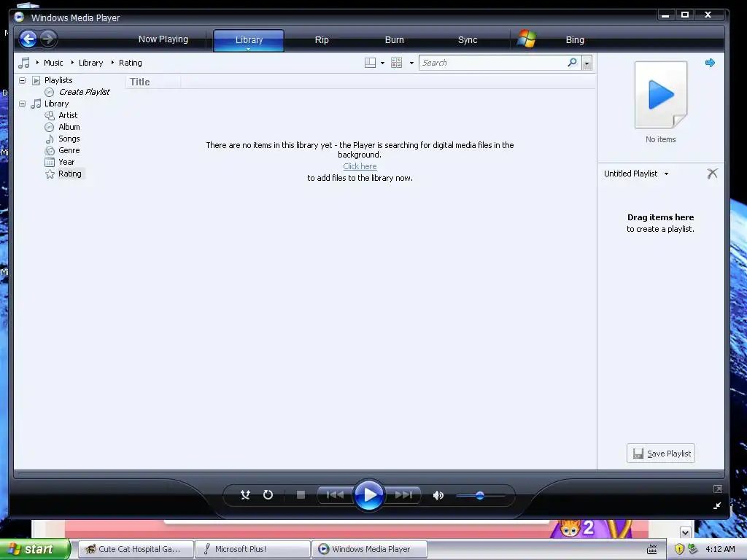
Task: Switch to compact mode icon
Action: click(717, 506)
